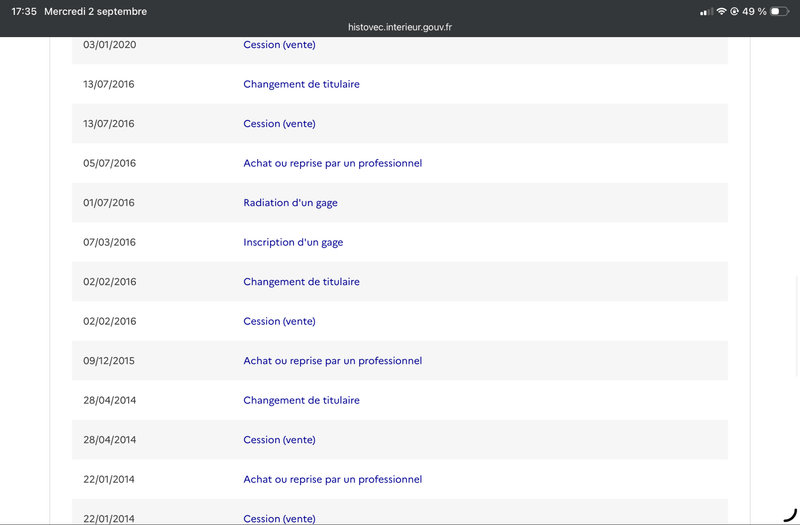Click Radiation d'un gage link

pos(290,203)
